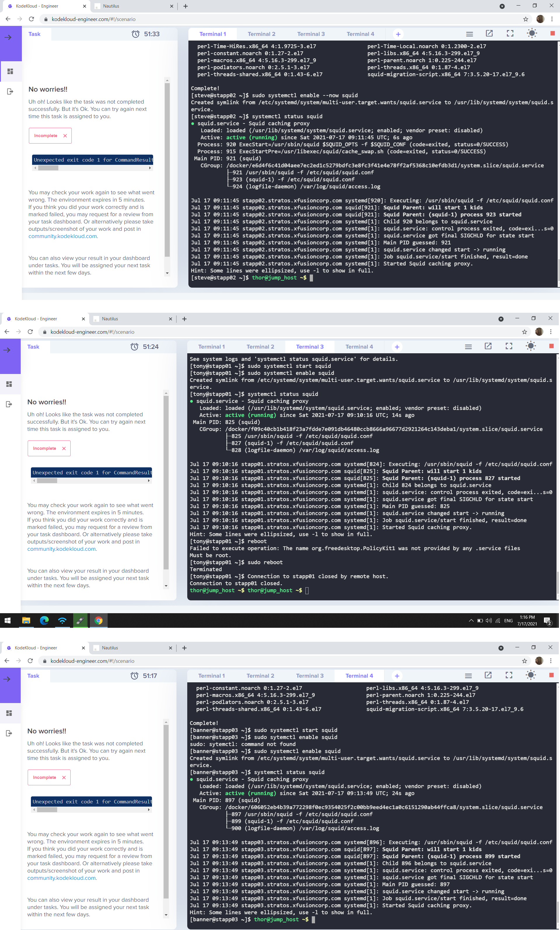Open terminal in new window, 51:24 session
The height and width of the screenshot is (930, 560).
pos(488,346)
